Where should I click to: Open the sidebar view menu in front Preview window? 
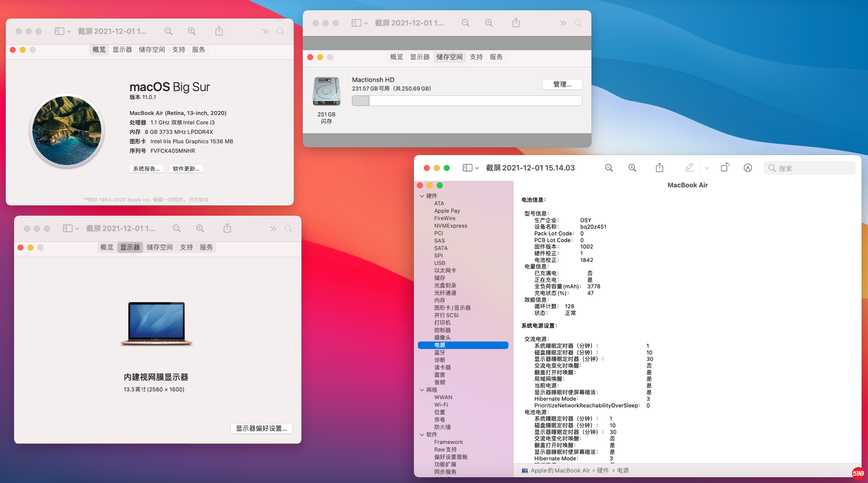[x=471, y=168]
